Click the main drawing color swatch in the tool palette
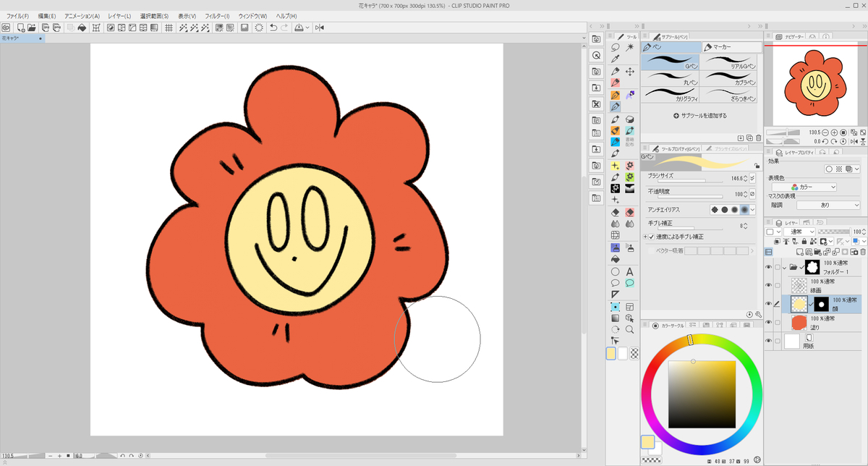Image resolution: width=868 pixels, height=466 pixels. [x=611, y=353]
